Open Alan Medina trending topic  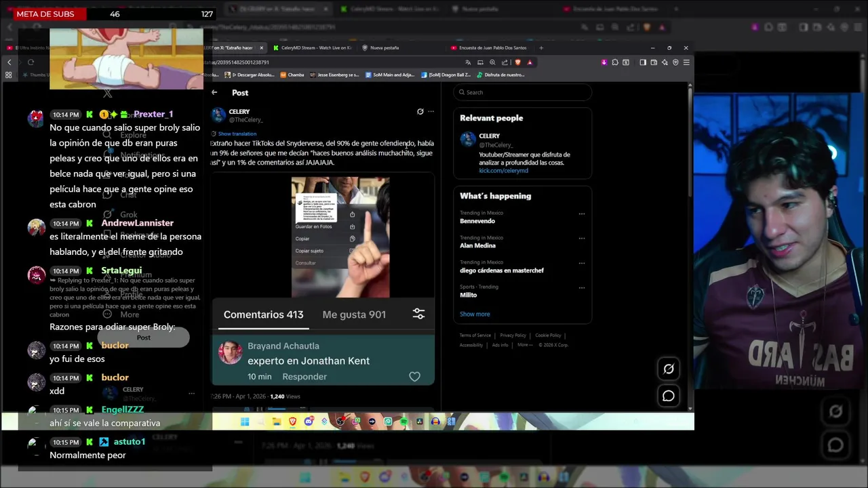(477, 245)
